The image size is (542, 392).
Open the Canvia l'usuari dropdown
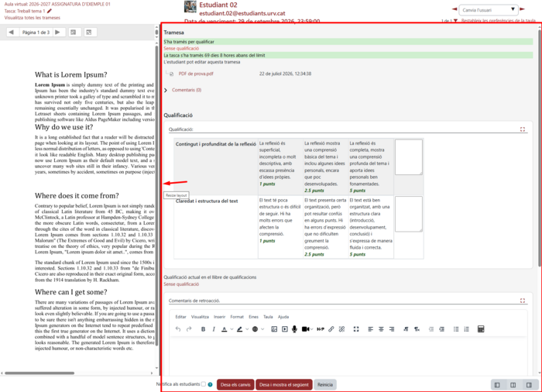click(x=488, y=10)
